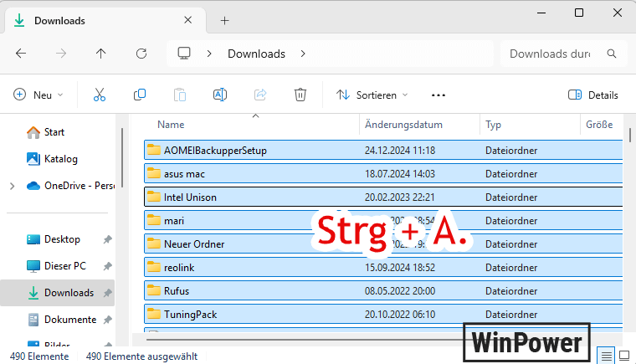This screenshot has height=364, width=636.
Task: Open the three-dots more options menu
Action: point(439,95)
